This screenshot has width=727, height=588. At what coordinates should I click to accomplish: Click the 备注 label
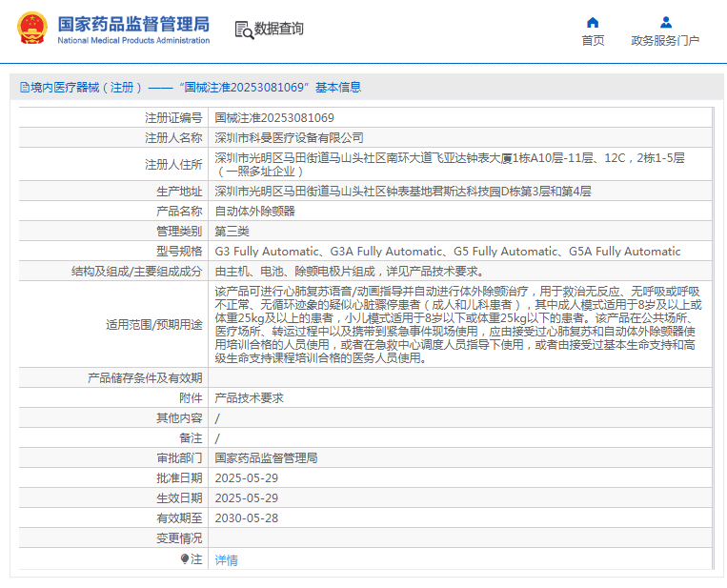[x=191, y=437]
